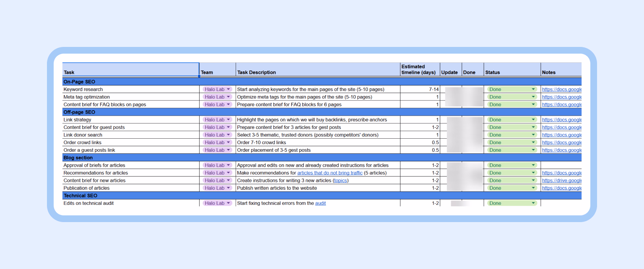The image size is (644, 269).
Task: Select the Technical SEO section row
Action: (x=322, y=196)
